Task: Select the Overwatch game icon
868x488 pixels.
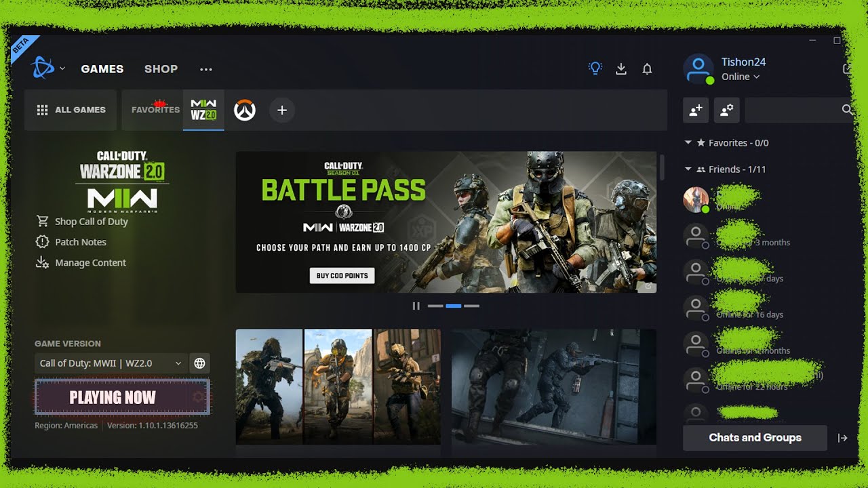Action: click(245, 110)
